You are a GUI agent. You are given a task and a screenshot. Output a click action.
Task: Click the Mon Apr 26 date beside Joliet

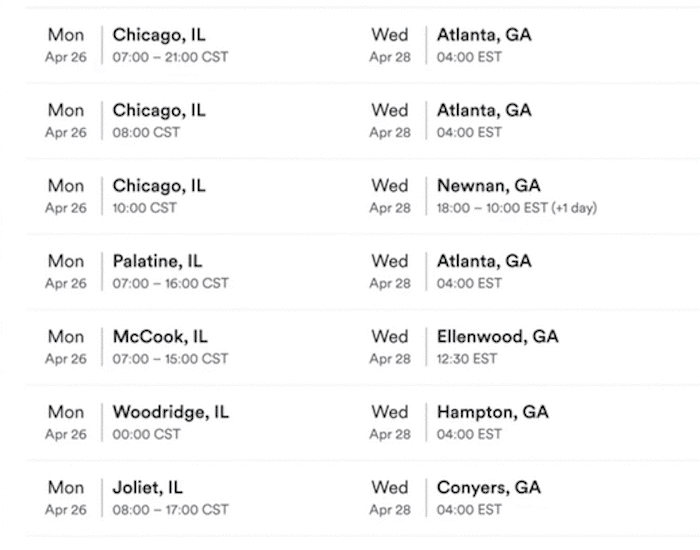66,498
